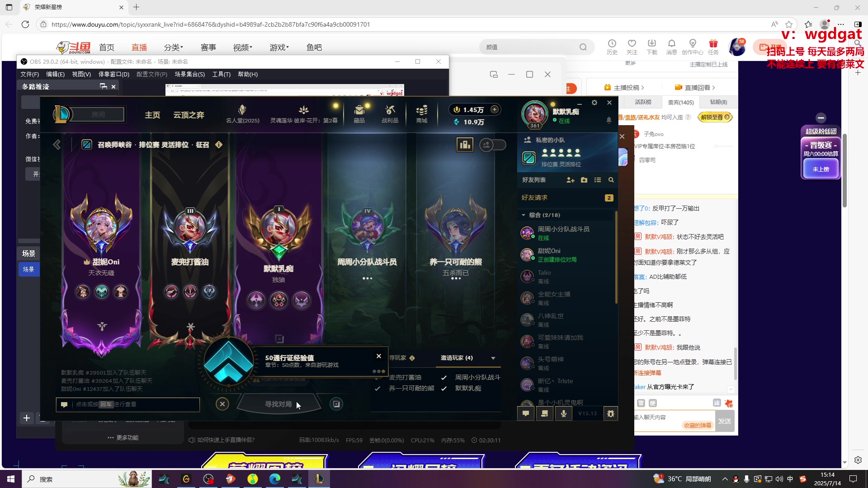
Task: Click 更多功能 in streaming companion
Action: pos(123,437)
